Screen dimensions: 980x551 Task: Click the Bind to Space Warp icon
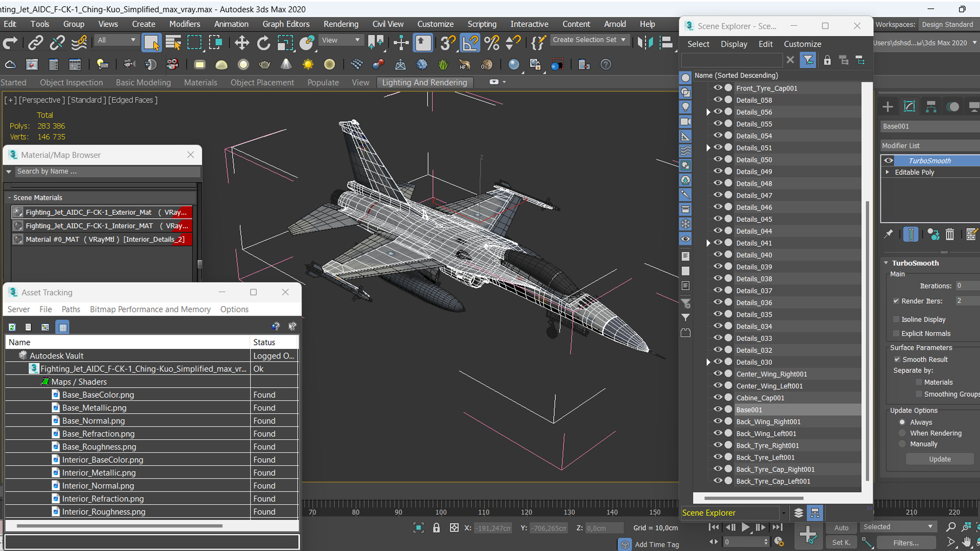[x=79, y=43]
